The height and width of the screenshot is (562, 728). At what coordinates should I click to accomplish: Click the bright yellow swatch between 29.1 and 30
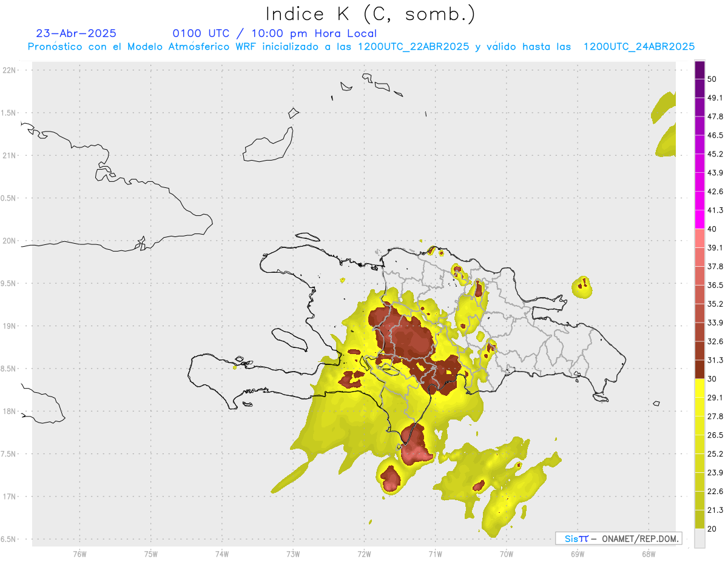point(699,388)
